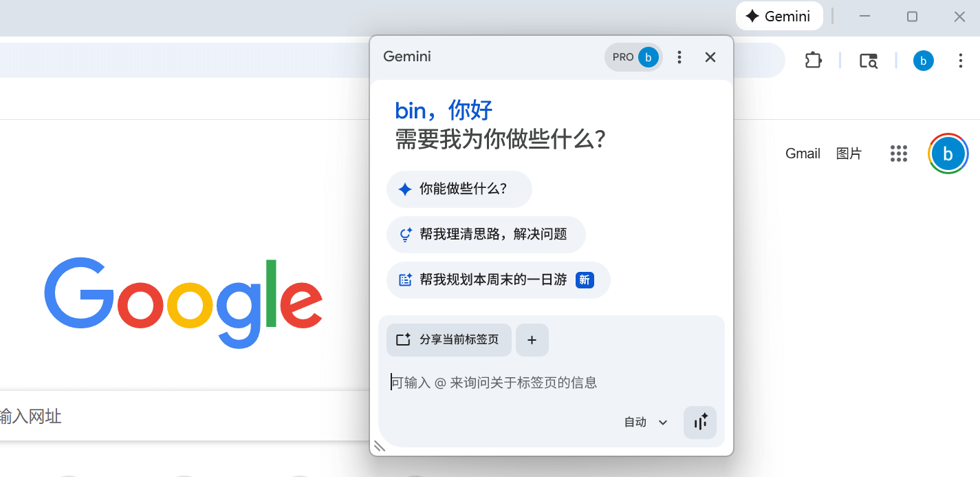This screenshot has width=980, height=477.
Task: Open the 图片 images link
Action: (x=849, y=153)
